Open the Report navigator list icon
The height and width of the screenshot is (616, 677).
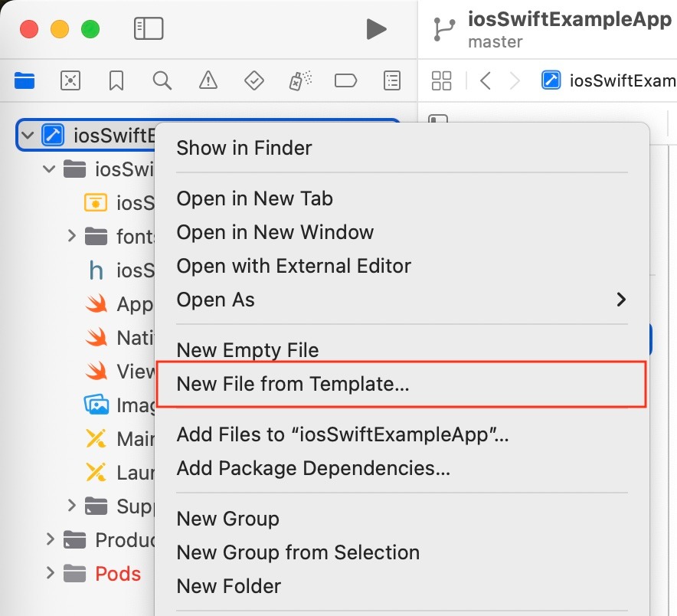(392, 80)
